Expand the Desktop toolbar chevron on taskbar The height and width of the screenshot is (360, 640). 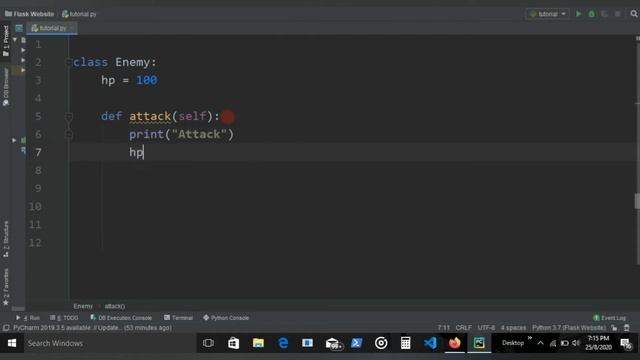pyautogui.click(x=529, y=338)
